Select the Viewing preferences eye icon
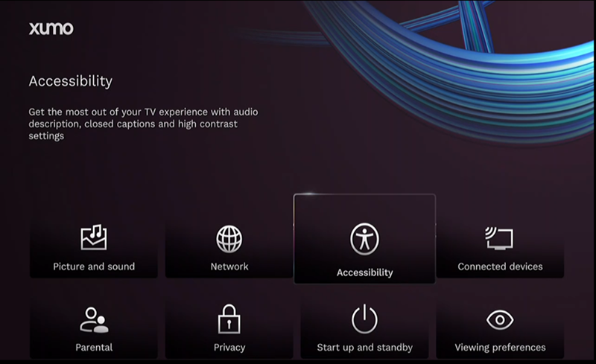This screenshot has width=596, height=364. (x=500, y=320)
